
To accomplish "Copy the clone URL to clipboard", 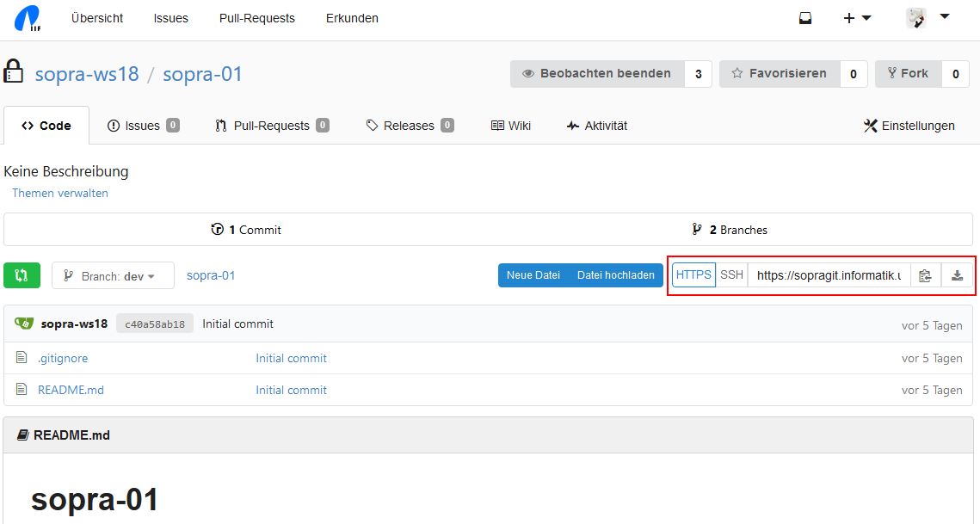I will click(x=925, y=275).
